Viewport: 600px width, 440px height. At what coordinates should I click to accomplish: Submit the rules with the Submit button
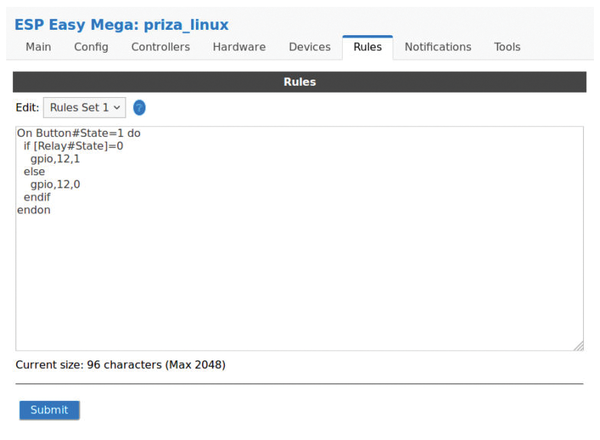[49, 410]
